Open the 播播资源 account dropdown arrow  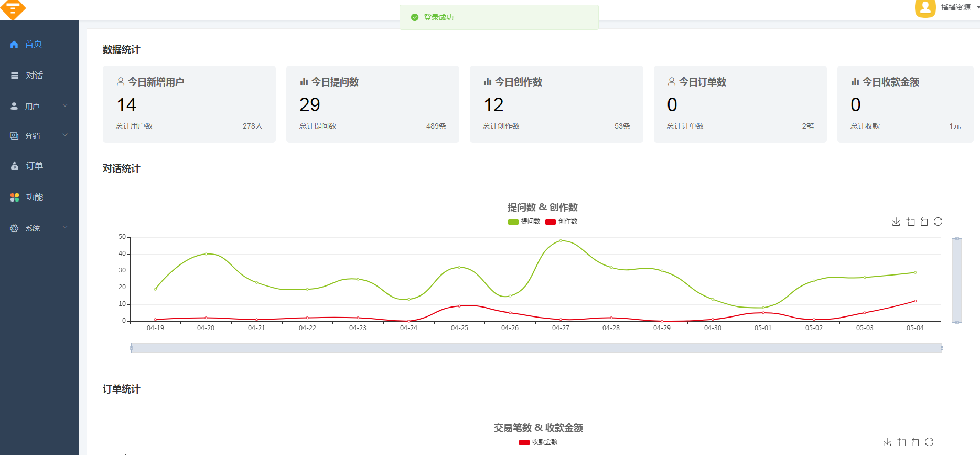coord(978,7)
